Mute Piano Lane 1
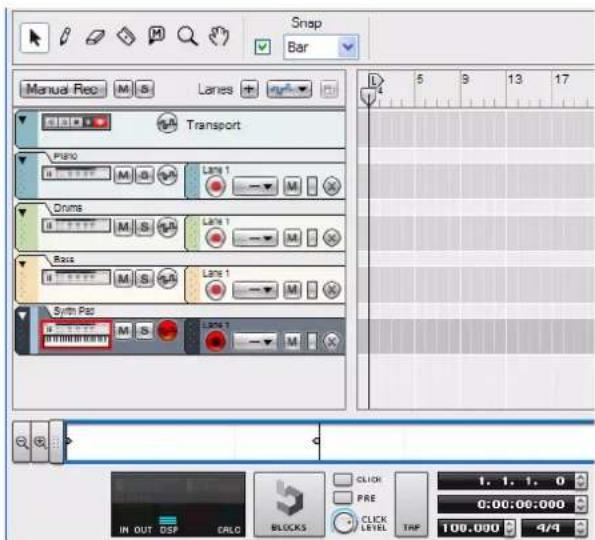The image size is (595, 540). [292, 186]
